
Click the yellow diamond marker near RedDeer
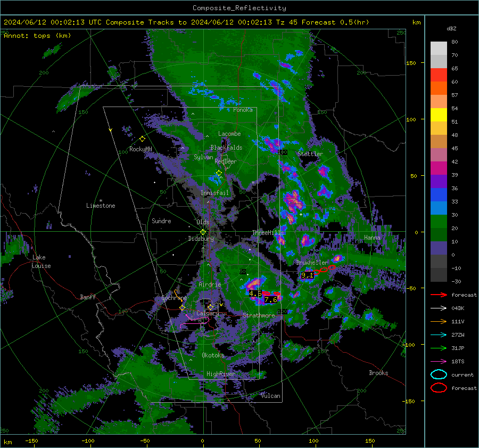tap(219, 173)
